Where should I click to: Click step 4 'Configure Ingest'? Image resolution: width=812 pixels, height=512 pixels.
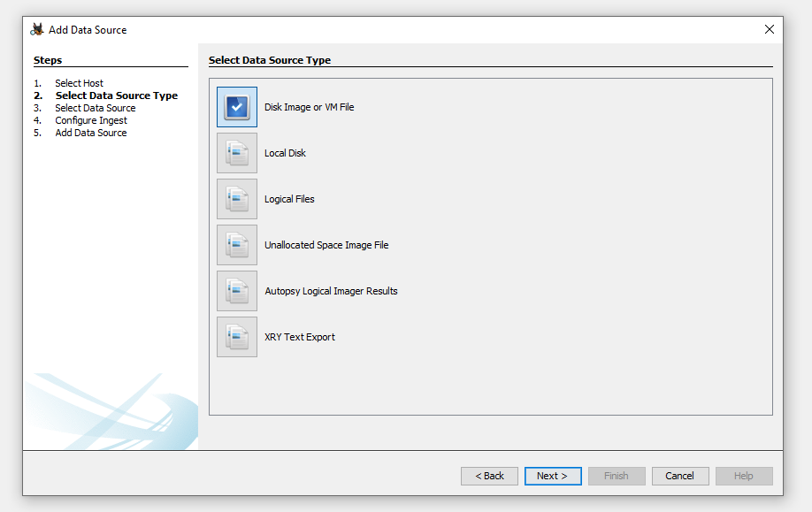(x=91, y=120)
